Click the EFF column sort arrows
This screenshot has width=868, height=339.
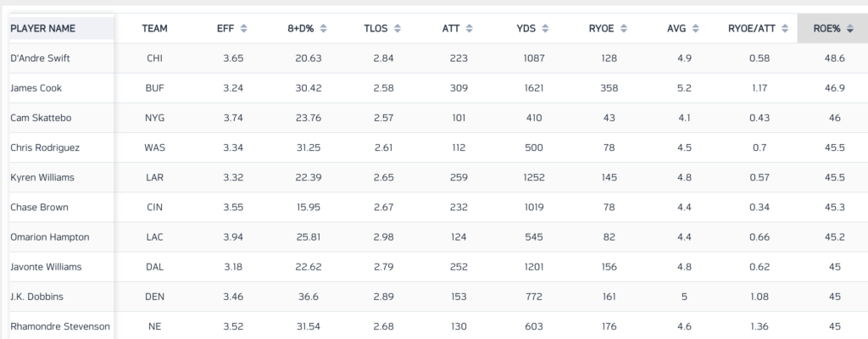pos(244,29)
